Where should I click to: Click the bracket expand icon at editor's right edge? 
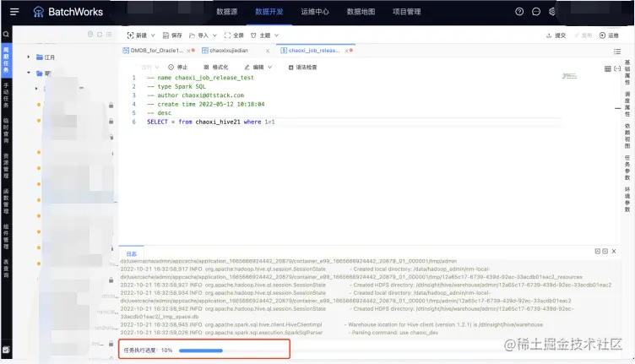pos(616,69)
